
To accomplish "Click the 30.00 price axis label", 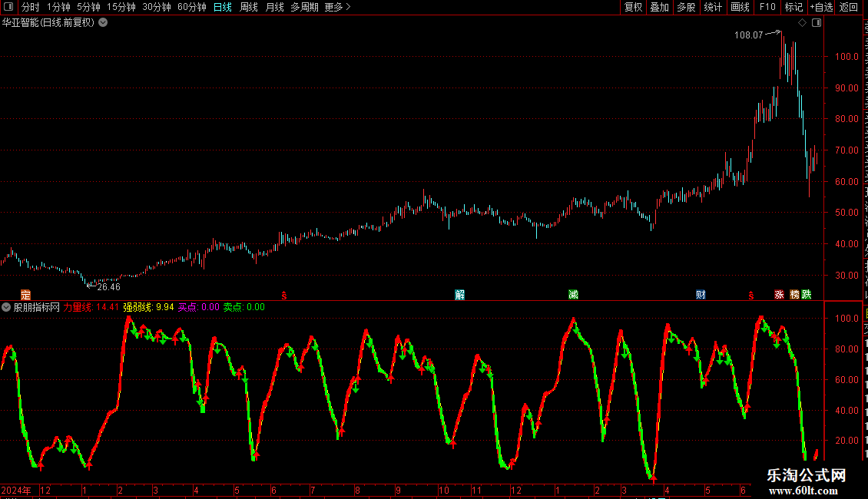I will 847,275.
